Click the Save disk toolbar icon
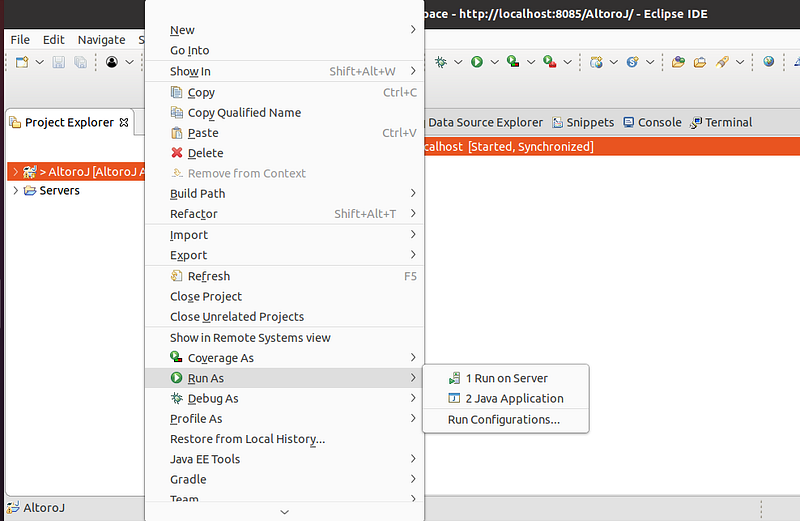 [58, 62]
